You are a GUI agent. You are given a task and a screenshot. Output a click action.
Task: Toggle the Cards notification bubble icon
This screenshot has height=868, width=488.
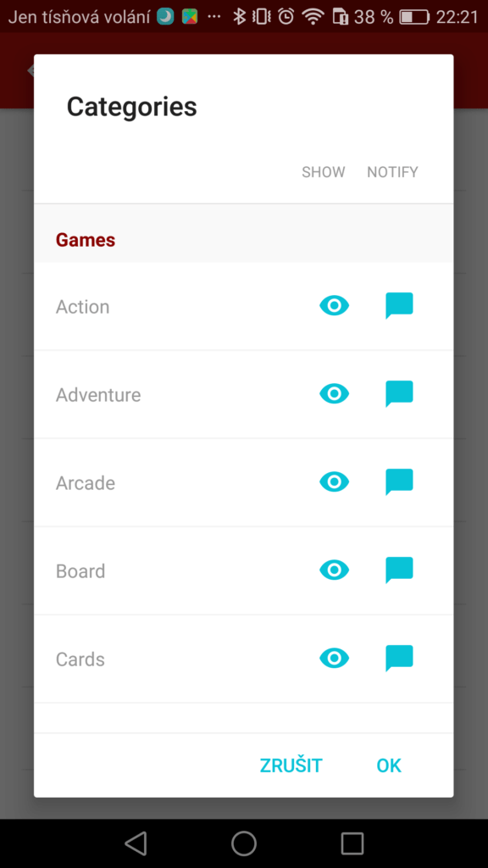click(399, 658)
